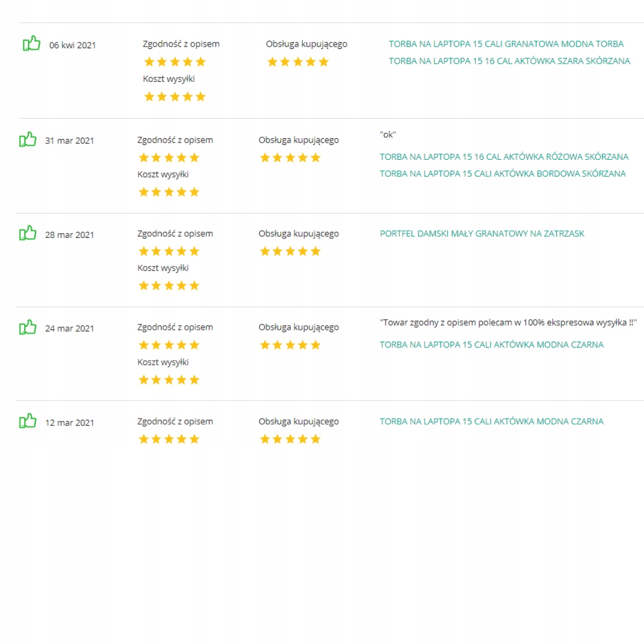Click Koszt wysyłki stars in 31 mar review
The height and width of the screenshot is (644, 644).
tap(169, 192)
